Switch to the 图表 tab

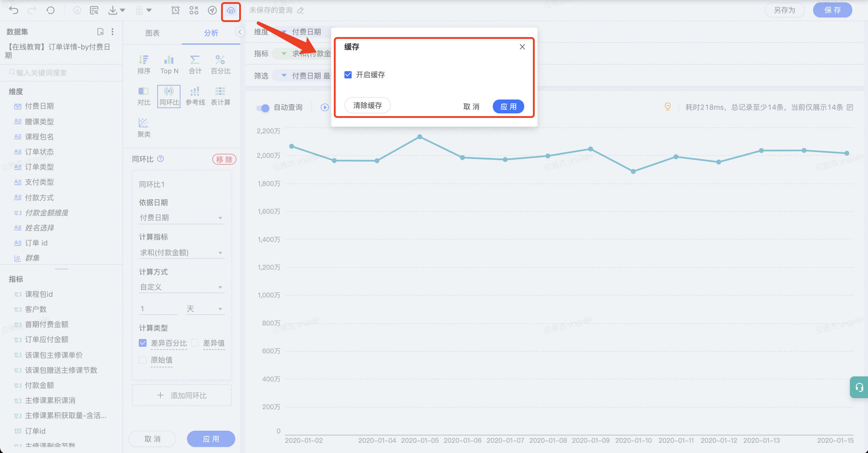tap(152, 33)
